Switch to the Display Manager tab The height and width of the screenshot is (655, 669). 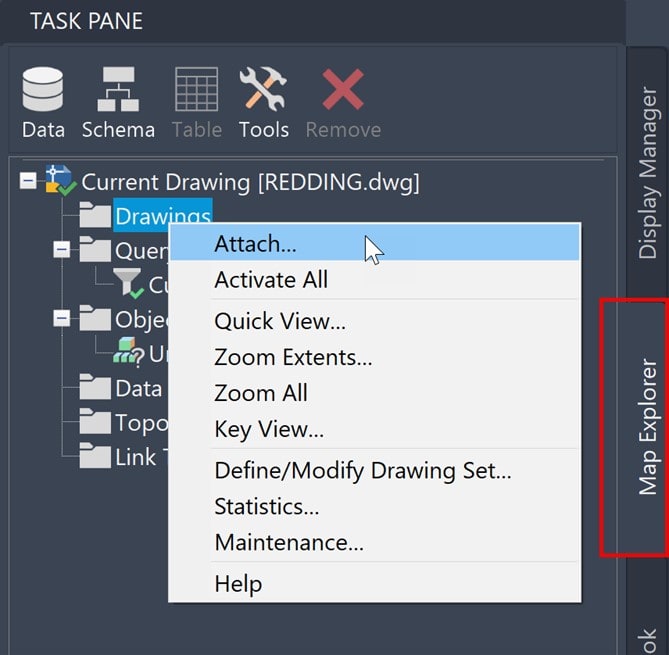[648, 173]
